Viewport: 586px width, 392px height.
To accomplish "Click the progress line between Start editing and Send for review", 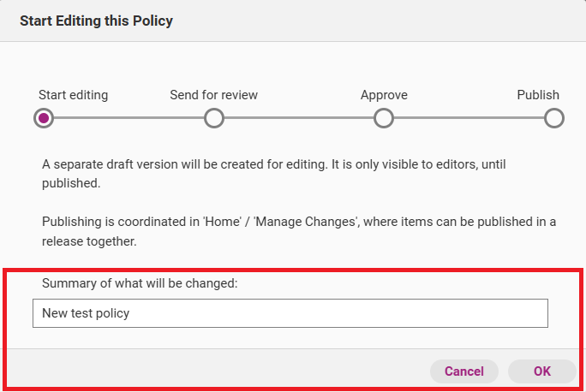I will point(129,118).
